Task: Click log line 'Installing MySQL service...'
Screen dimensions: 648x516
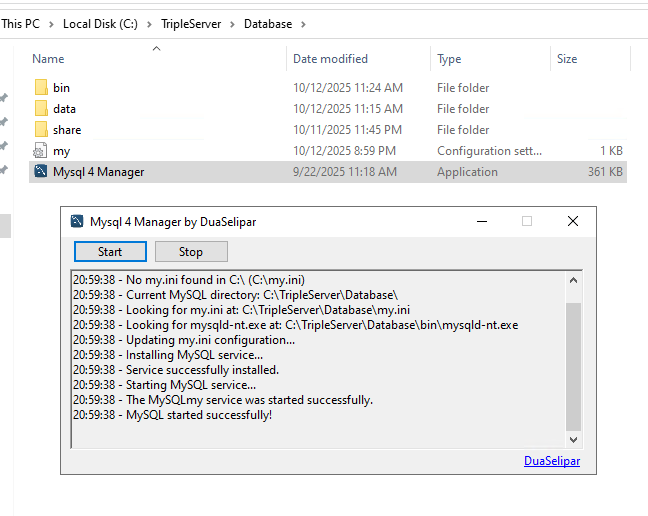Action: [x=168, y=355]
